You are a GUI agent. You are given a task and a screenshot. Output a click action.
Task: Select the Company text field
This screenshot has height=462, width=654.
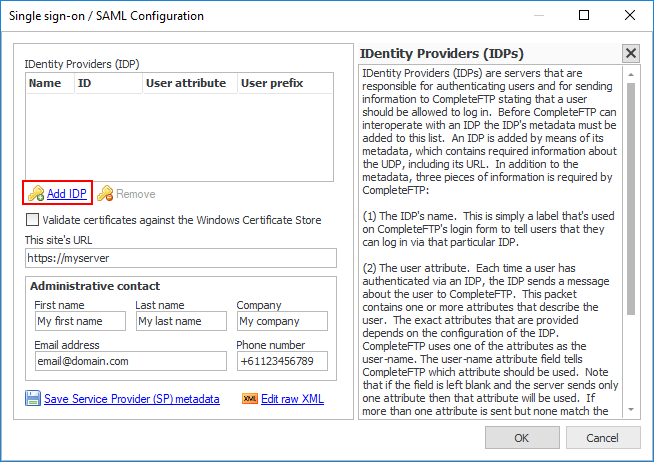(281, 321)
